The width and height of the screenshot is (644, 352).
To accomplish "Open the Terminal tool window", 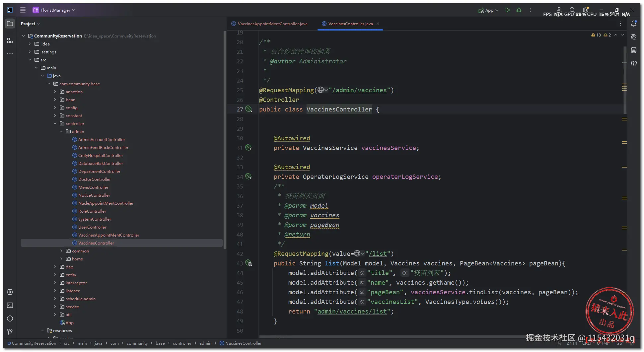I will (10, 305).
